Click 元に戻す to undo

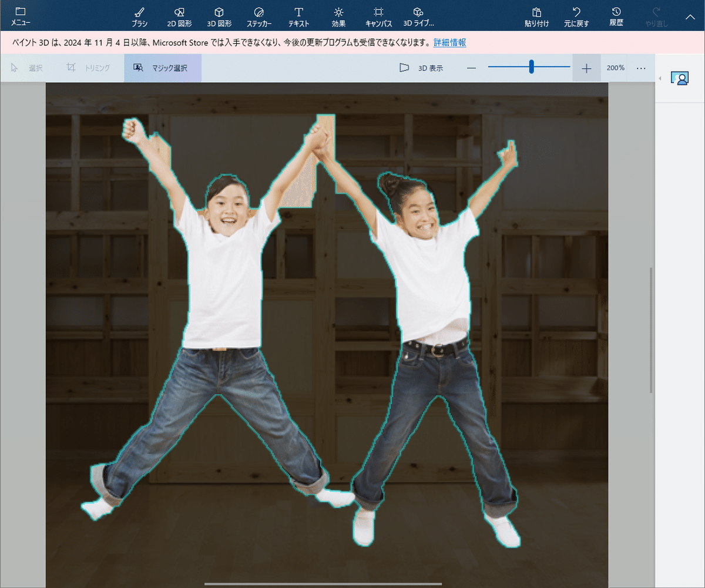click(x=576, y=16)
